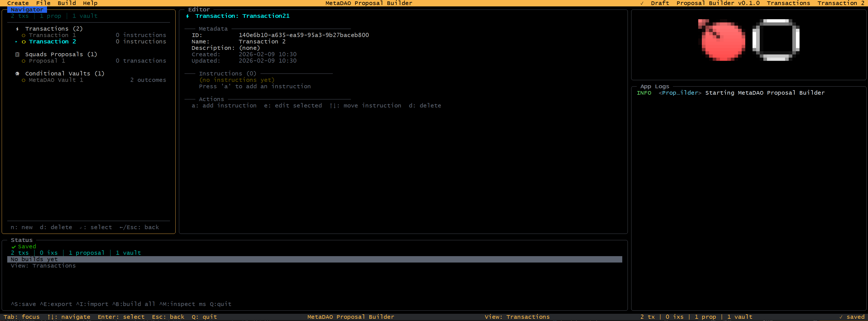Click the clipboard icon beside Squads Proposals

pos(17,55)
